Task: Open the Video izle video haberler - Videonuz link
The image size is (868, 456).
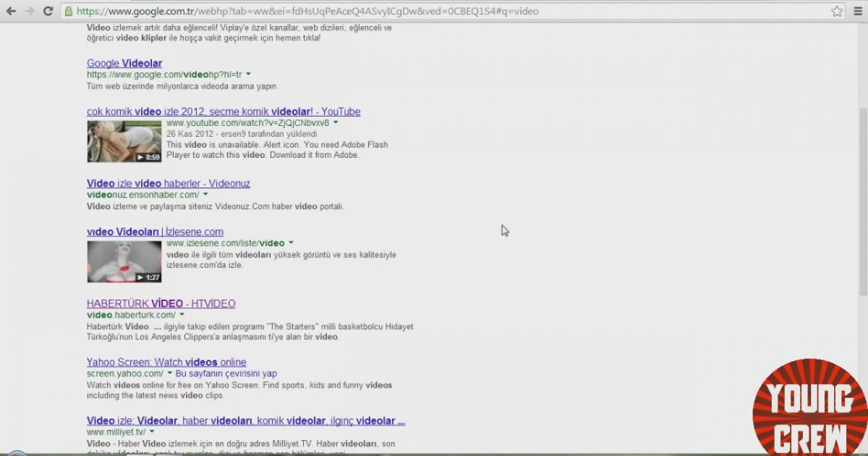Action: pos(169,184)
